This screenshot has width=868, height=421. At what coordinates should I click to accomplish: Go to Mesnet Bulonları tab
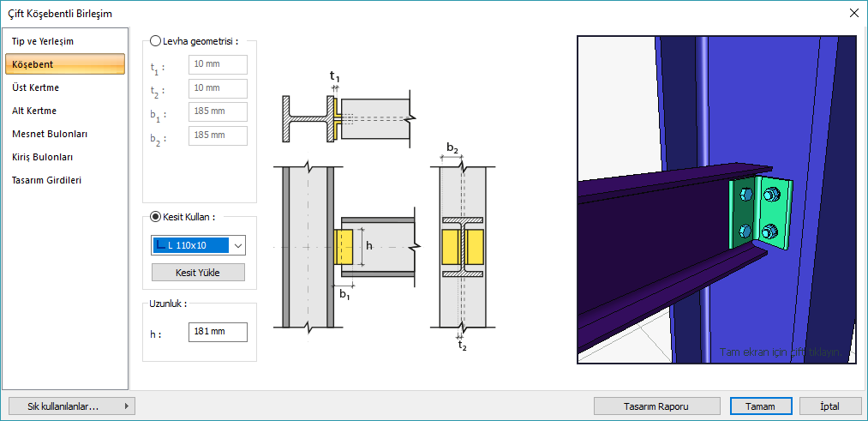(x=50, y=134)
